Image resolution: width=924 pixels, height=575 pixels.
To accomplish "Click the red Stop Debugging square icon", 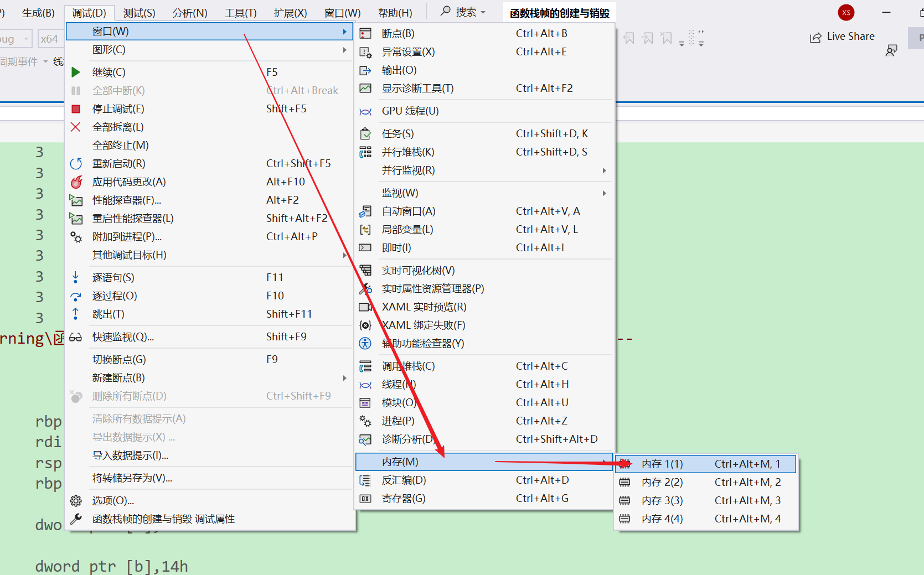I will pyautogui.click(x=76, y=109).
